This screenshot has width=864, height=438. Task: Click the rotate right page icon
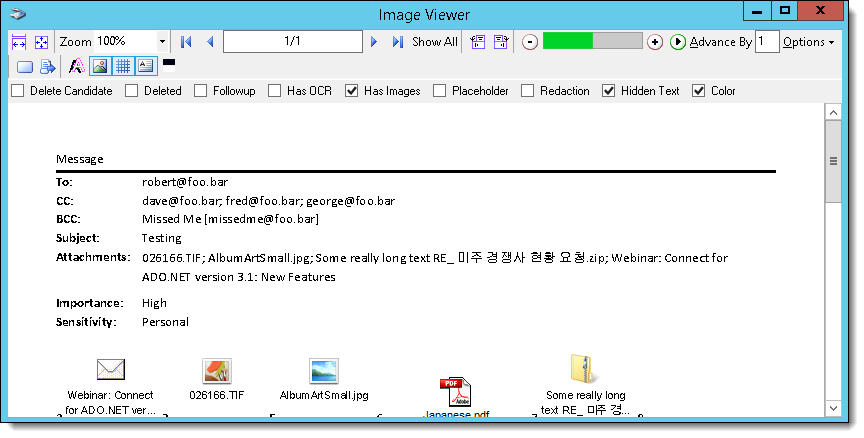click(x=501, y=42)
